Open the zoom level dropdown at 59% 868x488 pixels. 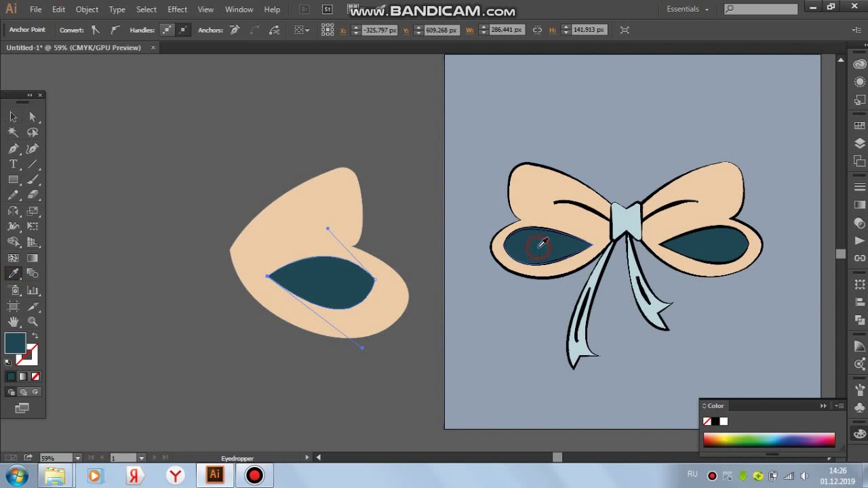click(x=77, y=458)
